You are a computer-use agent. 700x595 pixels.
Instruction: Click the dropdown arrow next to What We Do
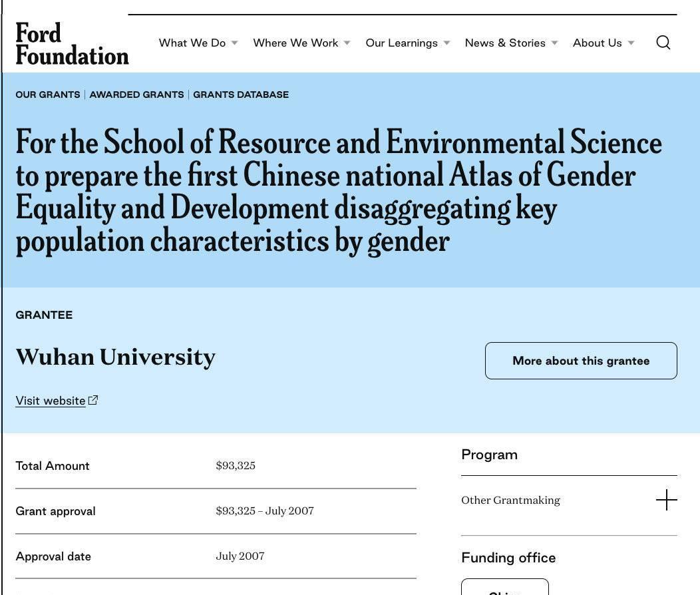click(x=234, y=43)
